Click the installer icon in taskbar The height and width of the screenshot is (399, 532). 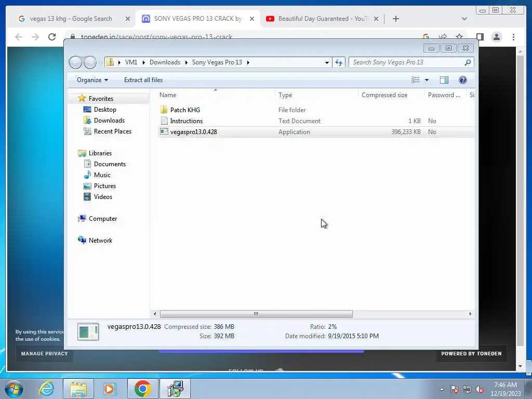[175, 389]
